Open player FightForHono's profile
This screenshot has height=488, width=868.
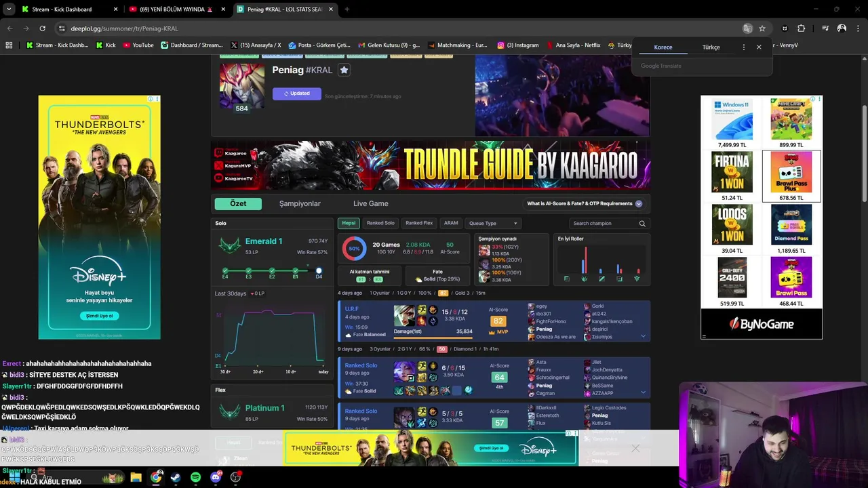(551, 321)
